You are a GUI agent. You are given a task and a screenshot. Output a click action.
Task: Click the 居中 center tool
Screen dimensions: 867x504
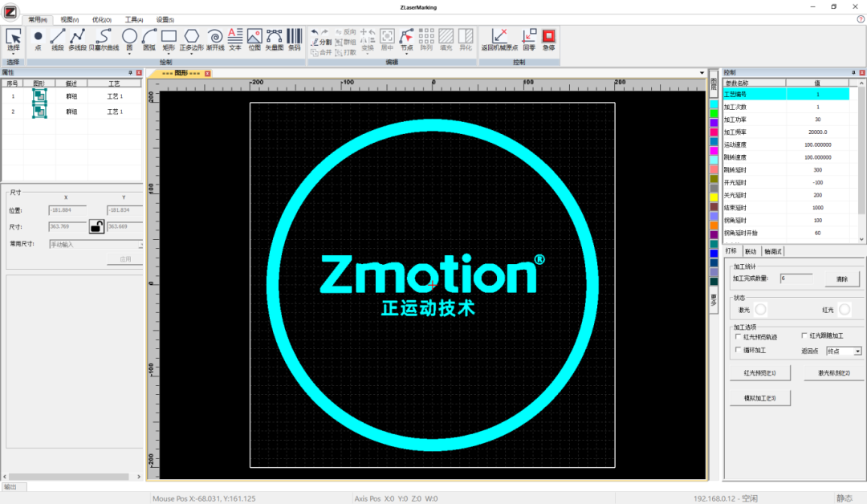coord(387,39)
